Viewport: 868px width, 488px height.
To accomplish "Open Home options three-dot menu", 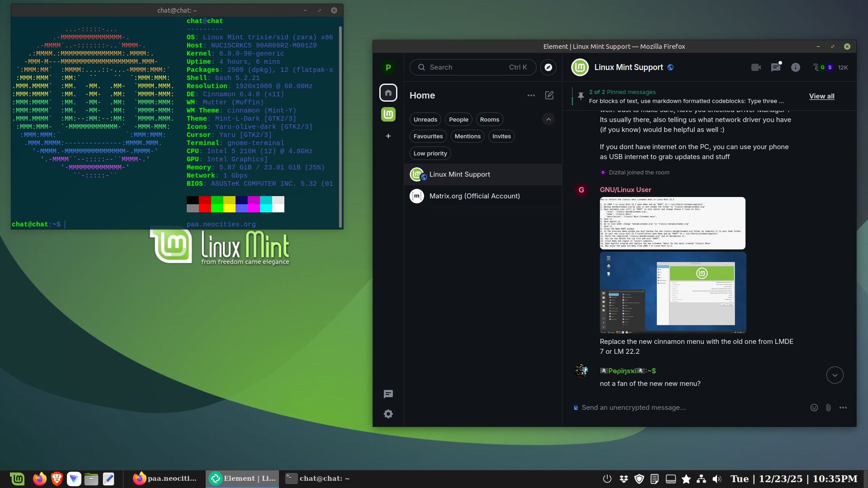I will click(531, 95).
